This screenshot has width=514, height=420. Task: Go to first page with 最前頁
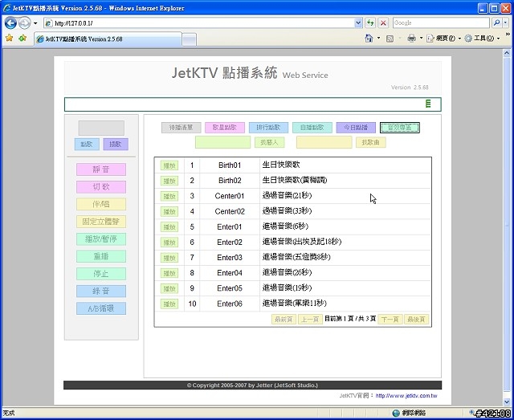pyautogui.click(x=284, y=320)
